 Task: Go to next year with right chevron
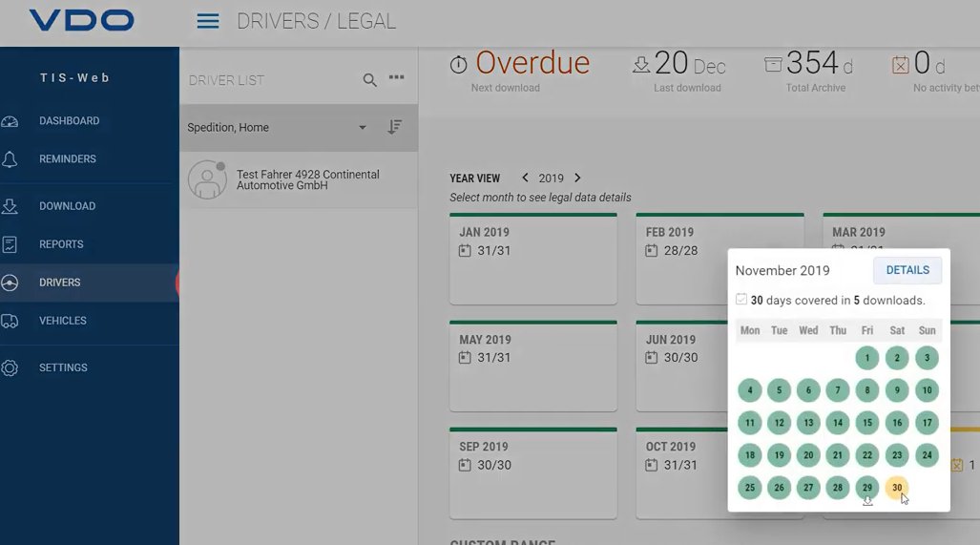point(577,178)
